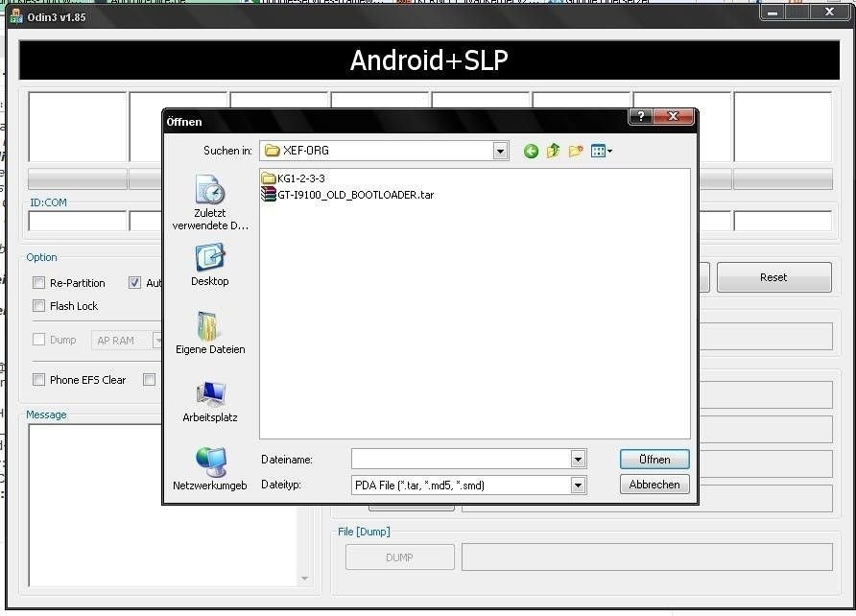Image resolution: width=856 pixels, height=616 pixels.
Task: Open the view menu icon
Action: [601, 151]
